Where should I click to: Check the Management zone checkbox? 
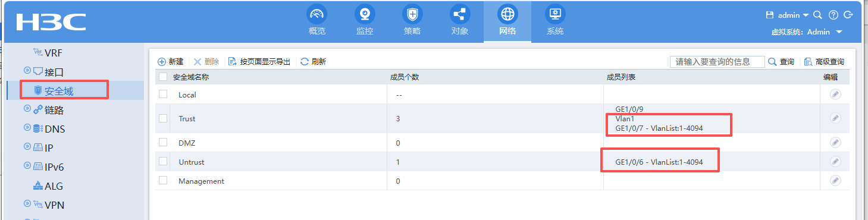pos(163,181)
